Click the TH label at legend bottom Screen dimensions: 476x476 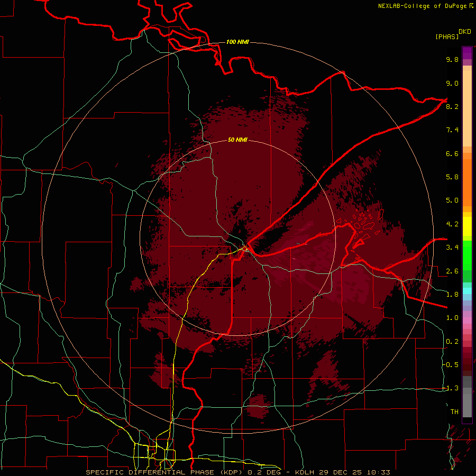[x=454, y=412]
